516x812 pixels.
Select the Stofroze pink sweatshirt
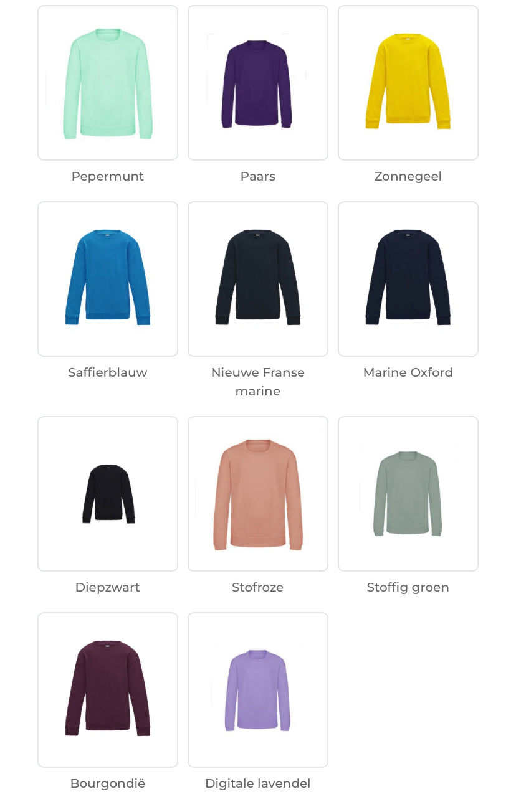tap(258, 494)
